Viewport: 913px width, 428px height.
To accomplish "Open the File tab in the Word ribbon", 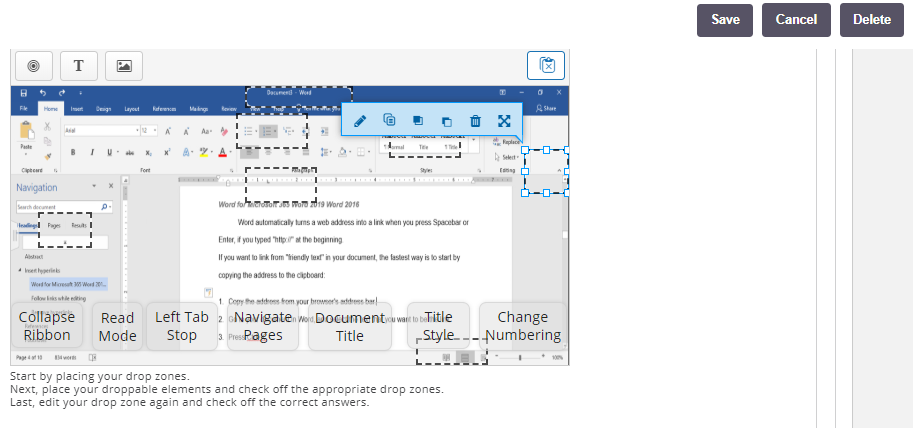I will coord(24,108).
